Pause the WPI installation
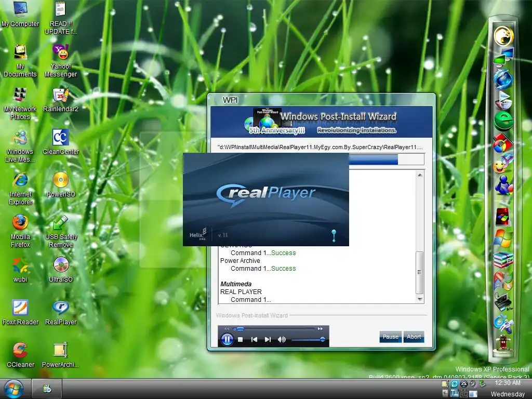 coord(390,337)
